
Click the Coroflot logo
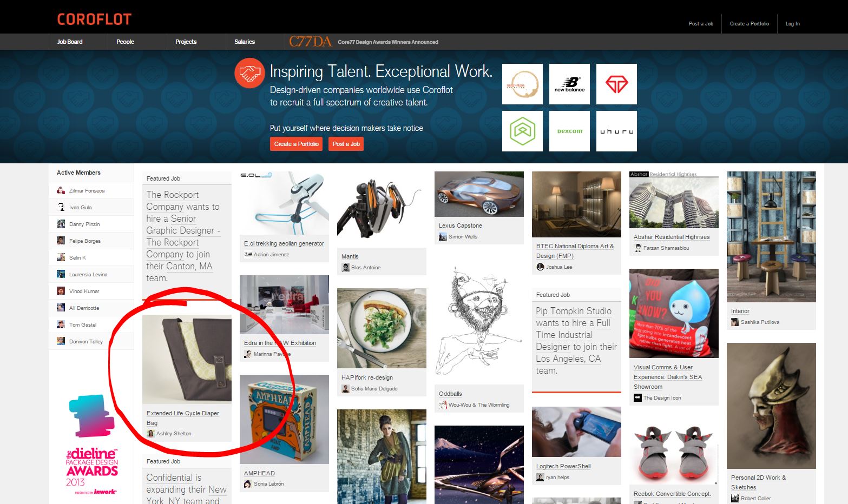click(94, 19)
